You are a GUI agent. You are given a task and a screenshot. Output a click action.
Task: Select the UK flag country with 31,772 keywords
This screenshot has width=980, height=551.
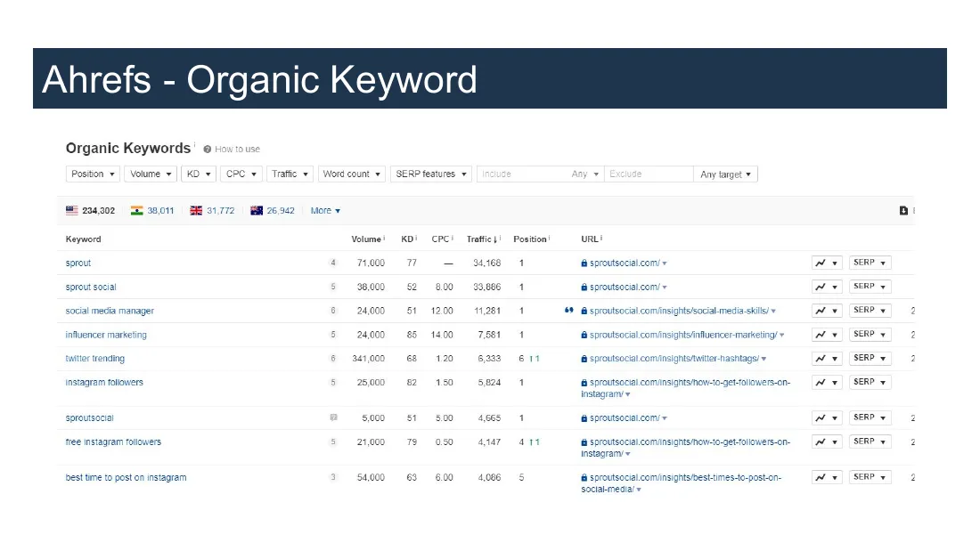pyautogui.click(x=213, y=211)
